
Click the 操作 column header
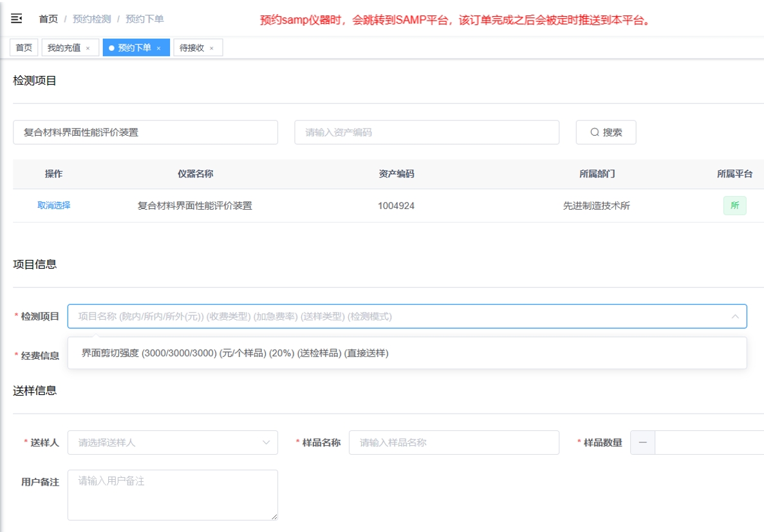coord(53,174)
